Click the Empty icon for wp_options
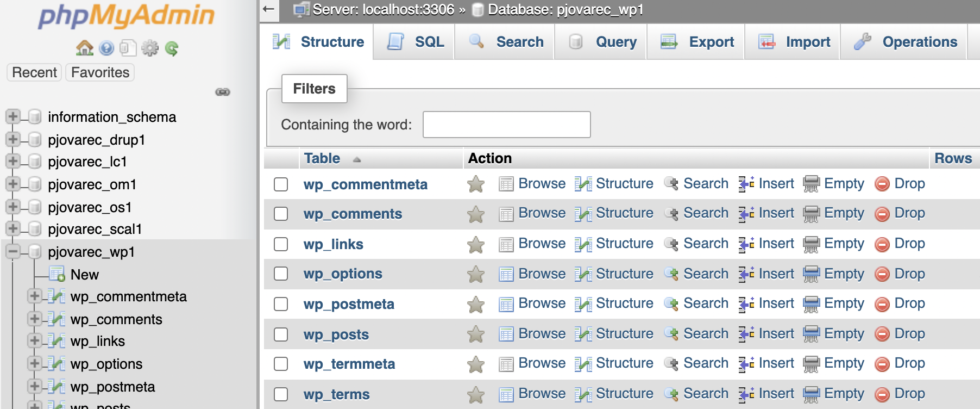Viewport: 980px width, 409px height. pos(811,274)
